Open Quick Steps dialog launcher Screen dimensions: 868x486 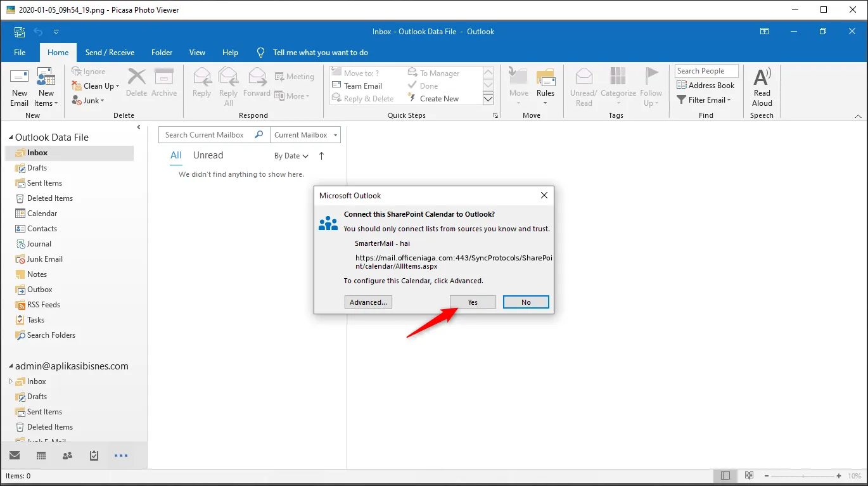click(x=495, y=116)
